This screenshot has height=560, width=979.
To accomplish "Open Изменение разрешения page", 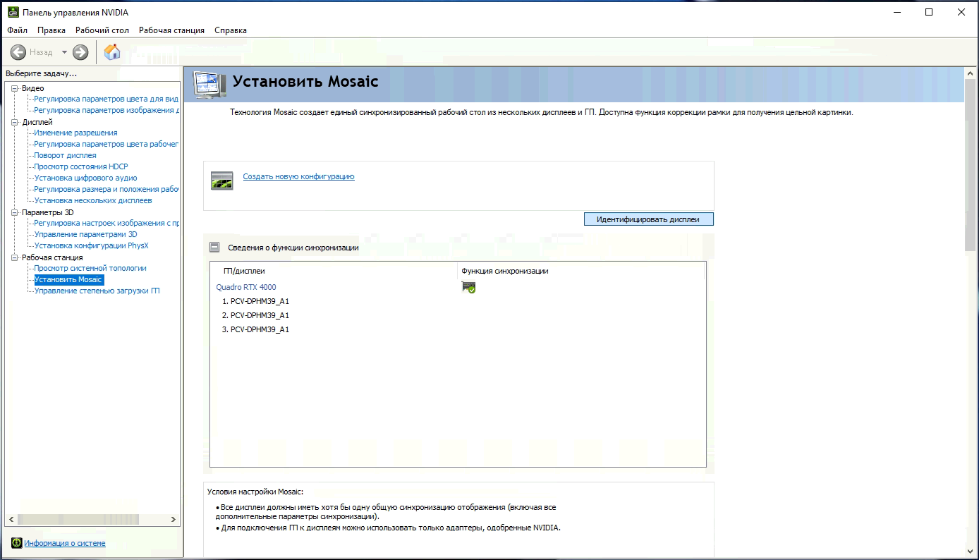I will [x=75, y=133].
